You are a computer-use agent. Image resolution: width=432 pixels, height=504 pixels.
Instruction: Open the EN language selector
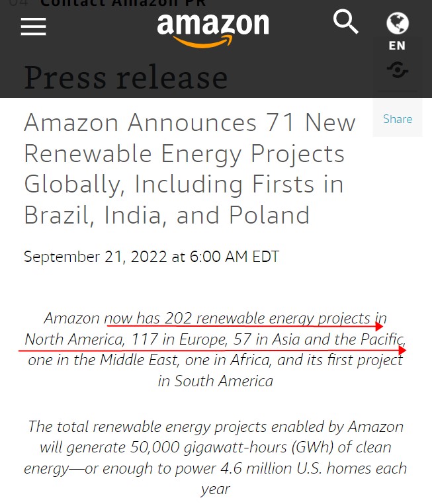click(398, 46)
